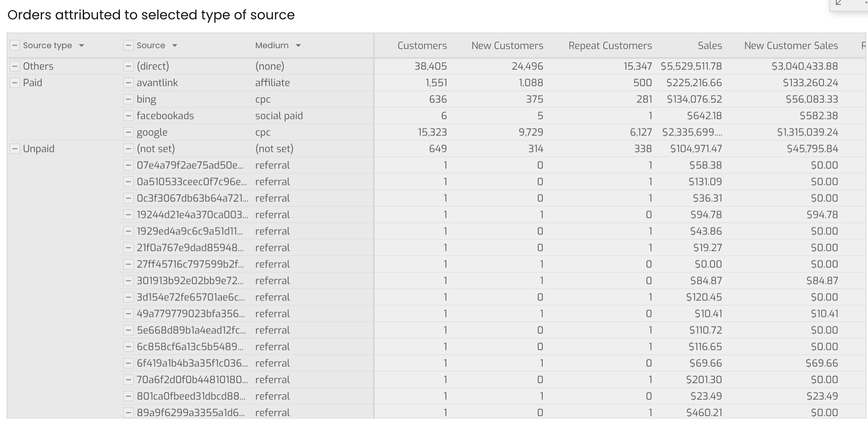Select the Paid source type label
Viewport: 868px width, 426px height.
click(x=33, y=82)
